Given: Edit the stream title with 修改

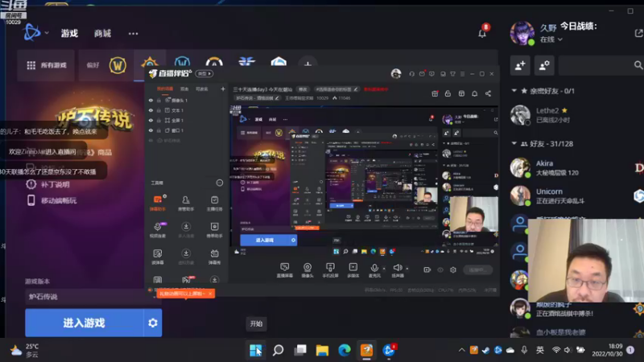Looking at the screenshot, I should [x=303, y=89].
